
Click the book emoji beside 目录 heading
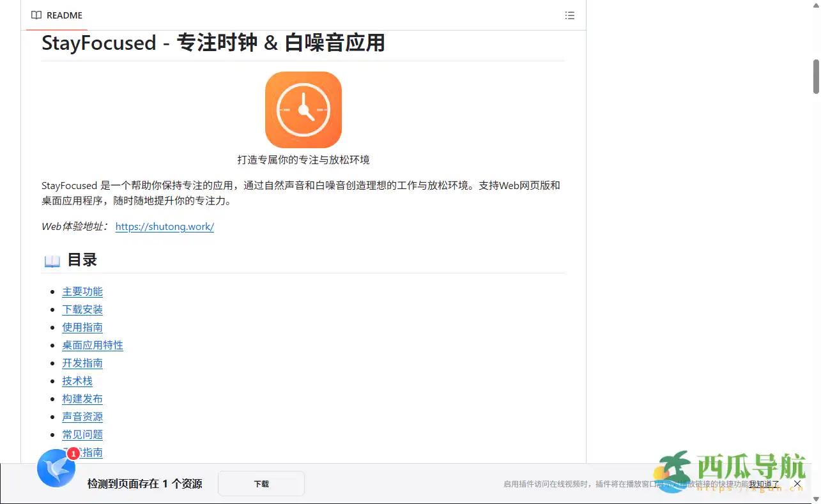(51, 259)
